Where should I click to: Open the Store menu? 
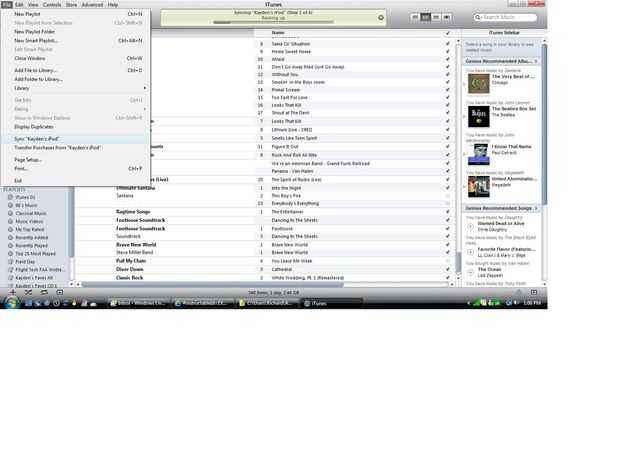pos(72,5)
